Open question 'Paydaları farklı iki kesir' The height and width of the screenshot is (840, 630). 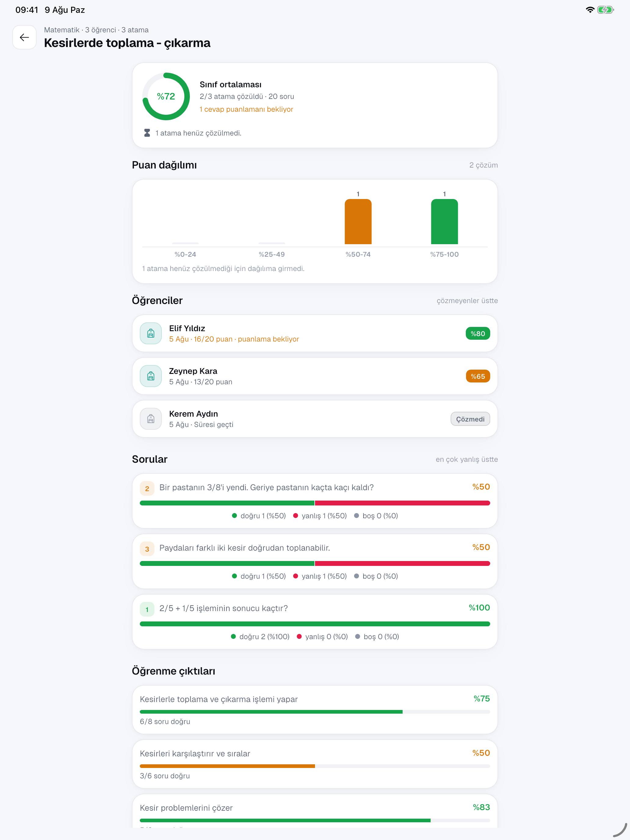pyautogui.click(x=315, y=561)
